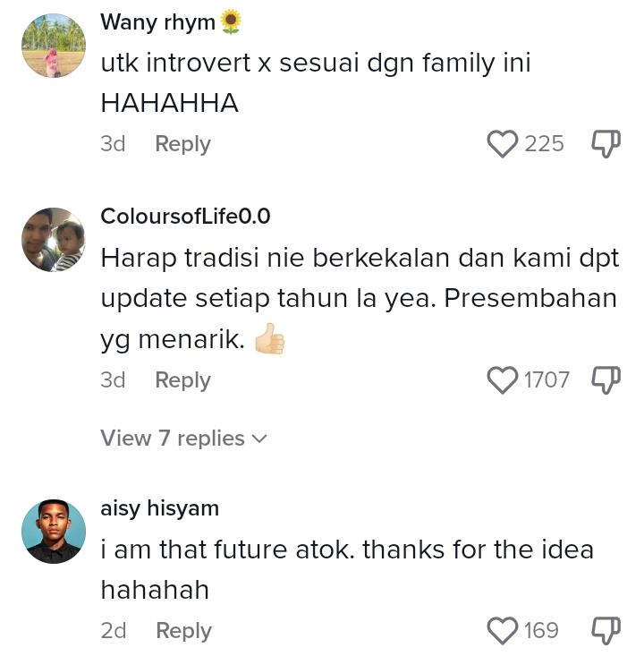
Task: Open the ColoursofLife0.0 username link
Action: [x=185, y=217]
